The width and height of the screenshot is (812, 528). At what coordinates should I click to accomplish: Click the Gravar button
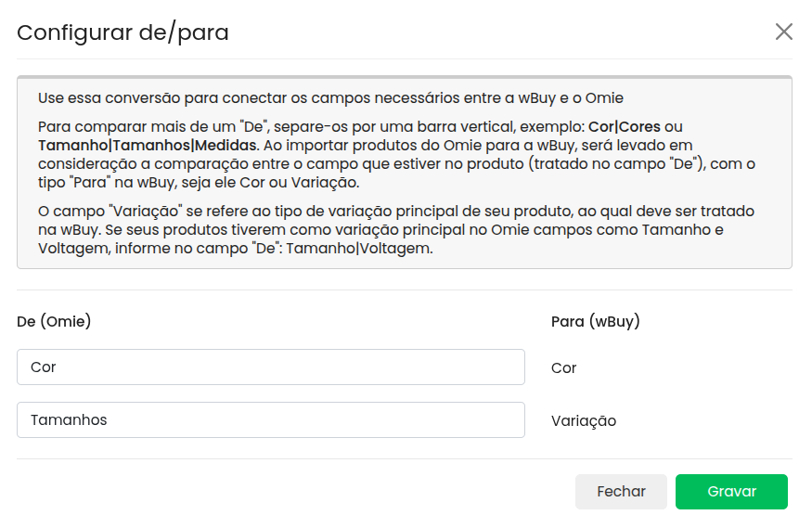point(731,492)
